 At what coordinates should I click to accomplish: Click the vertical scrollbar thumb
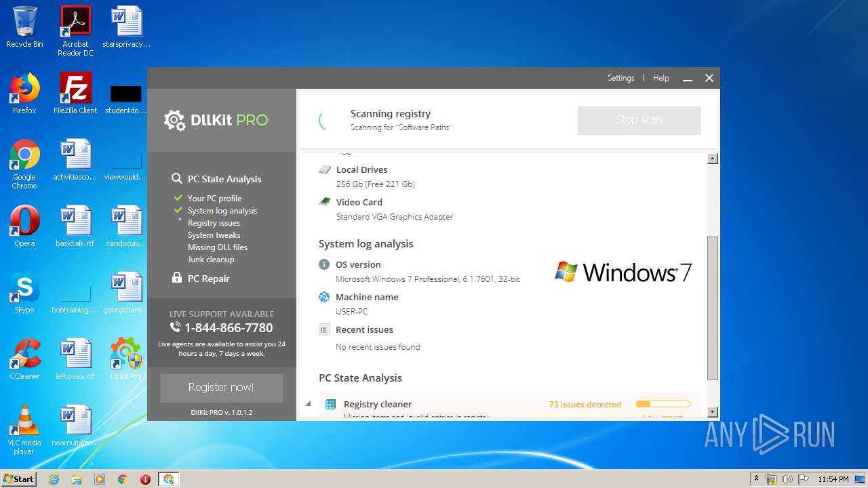point(712,308)
